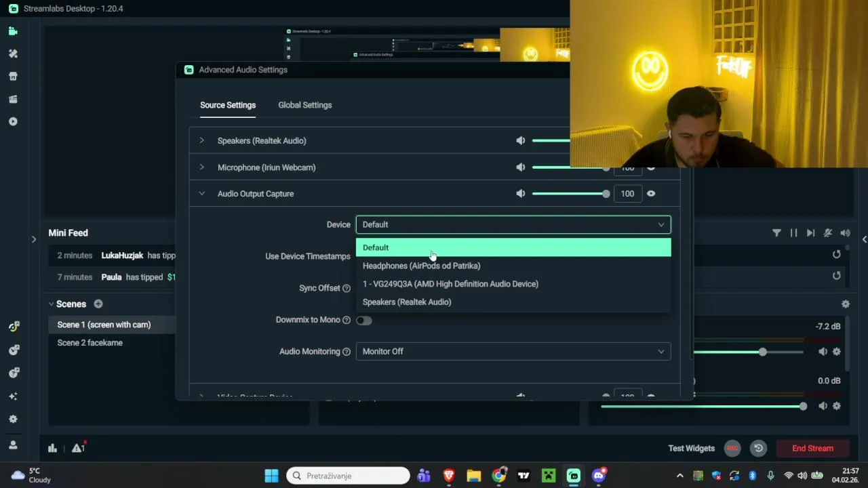Mute event sounds in Mini Feed

[x=828, y=232]
